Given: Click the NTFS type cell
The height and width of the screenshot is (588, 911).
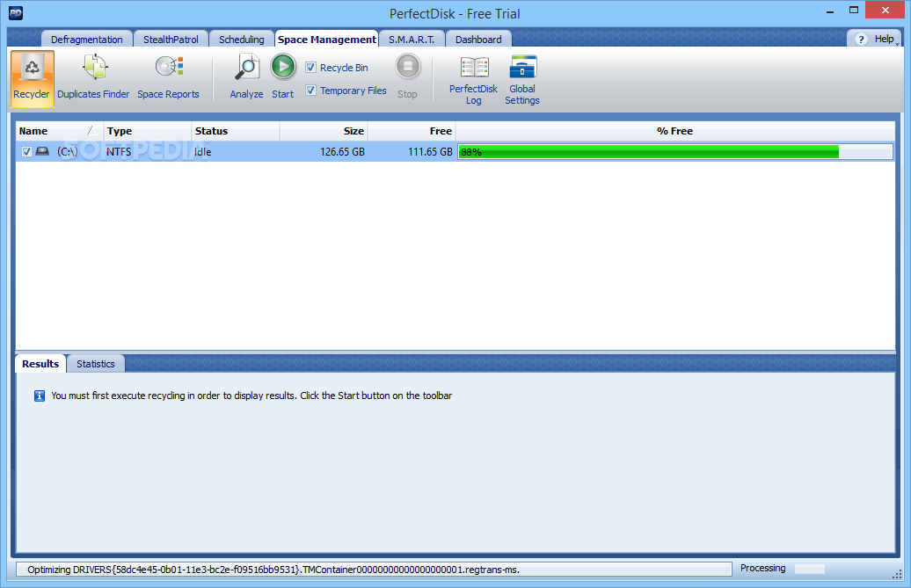Looking at the screenshot, I should (x=119, y=151).
